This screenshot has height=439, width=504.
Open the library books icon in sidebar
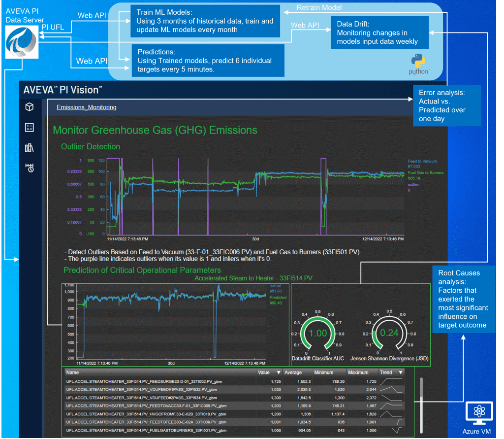30,148
